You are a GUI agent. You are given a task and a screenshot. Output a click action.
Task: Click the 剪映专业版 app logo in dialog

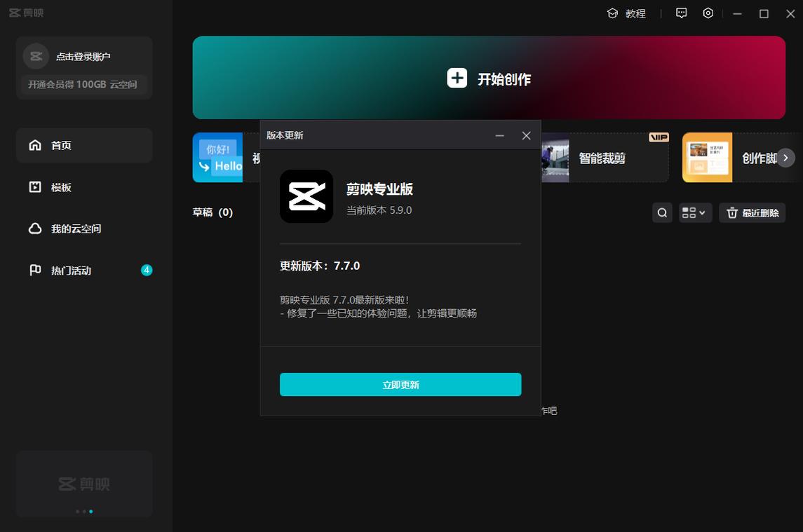coord(306,196)
